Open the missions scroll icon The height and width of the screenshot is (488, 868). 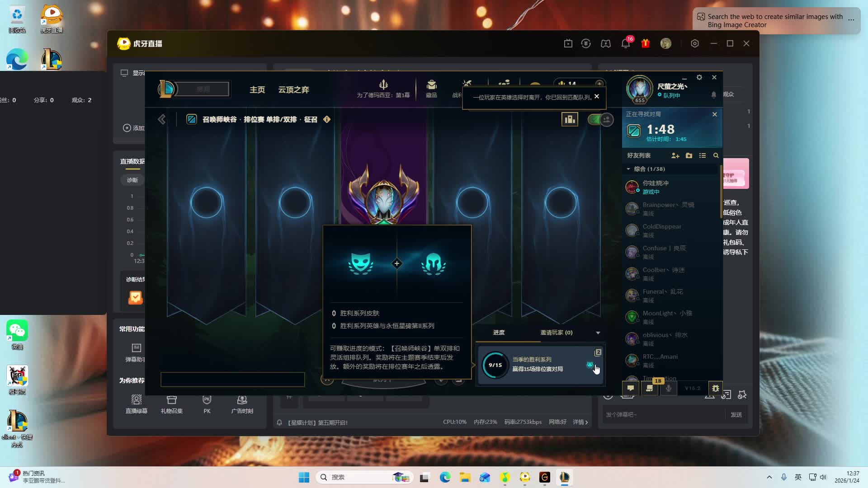(x=649, y=388)
